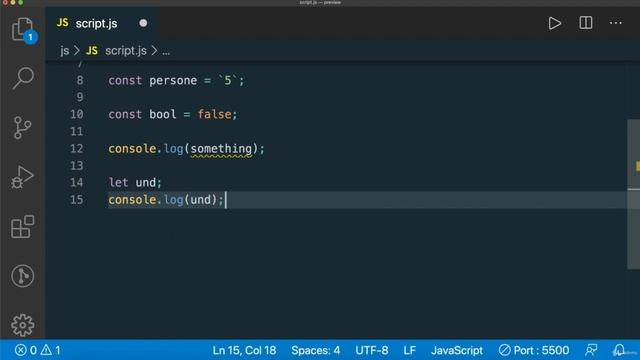Click the underlined word something
640x360 pixels.
(221, 149)
